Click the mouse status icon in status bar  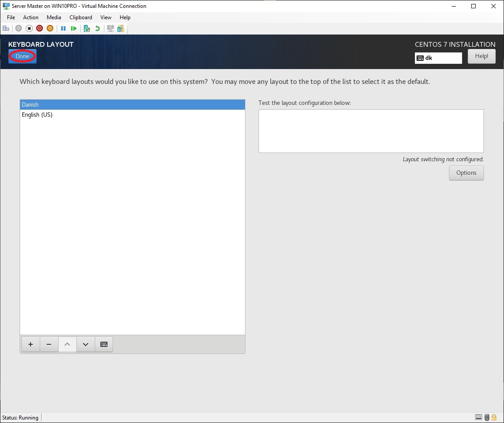point(487,417)
